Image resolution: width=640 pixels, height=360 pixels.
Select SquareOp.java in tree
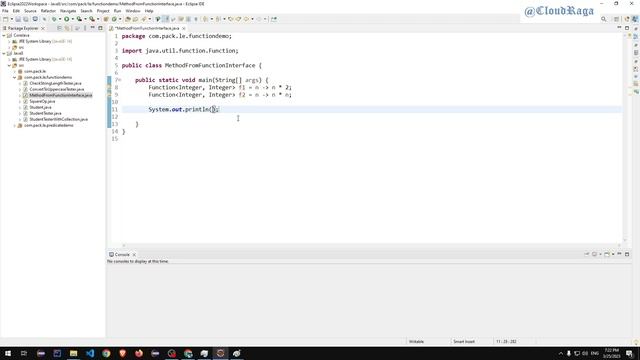(42, 101)
